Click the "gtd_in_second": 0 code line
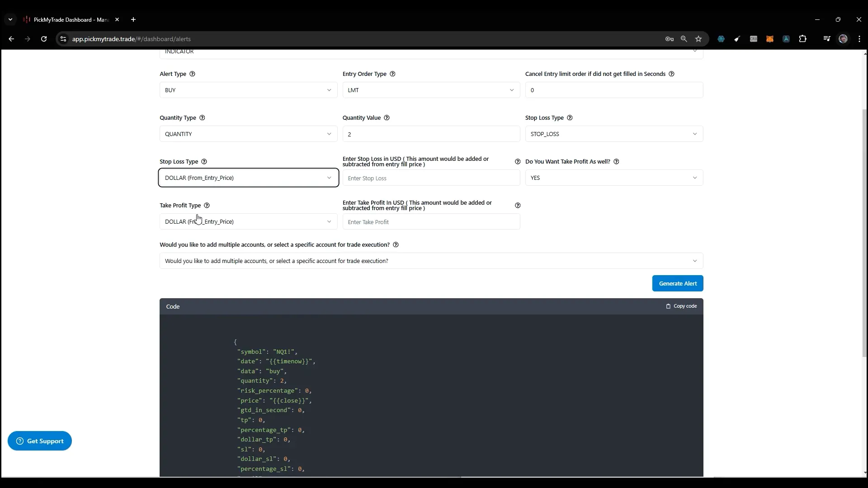Screen dimensions: 868x488 [271, 410]
